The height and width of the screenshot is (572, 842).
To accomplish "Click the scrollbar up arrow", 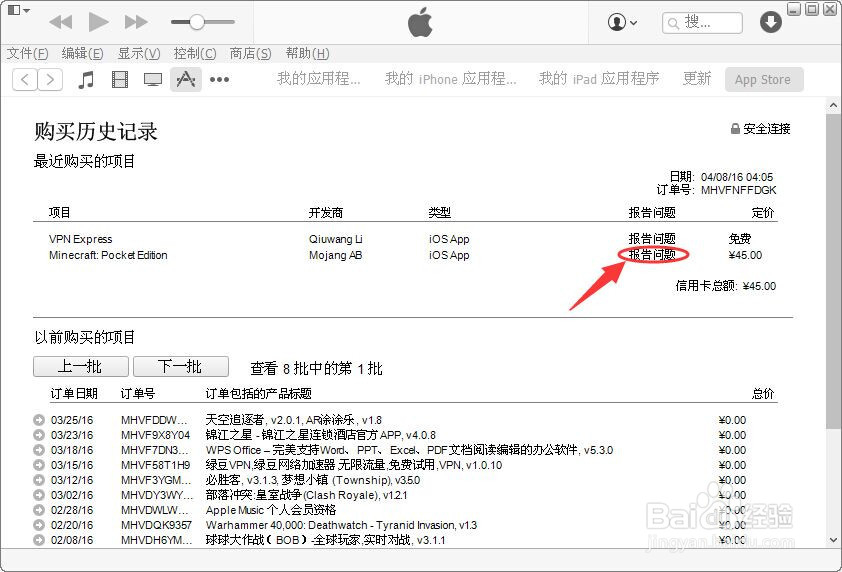I will [833, 105].
